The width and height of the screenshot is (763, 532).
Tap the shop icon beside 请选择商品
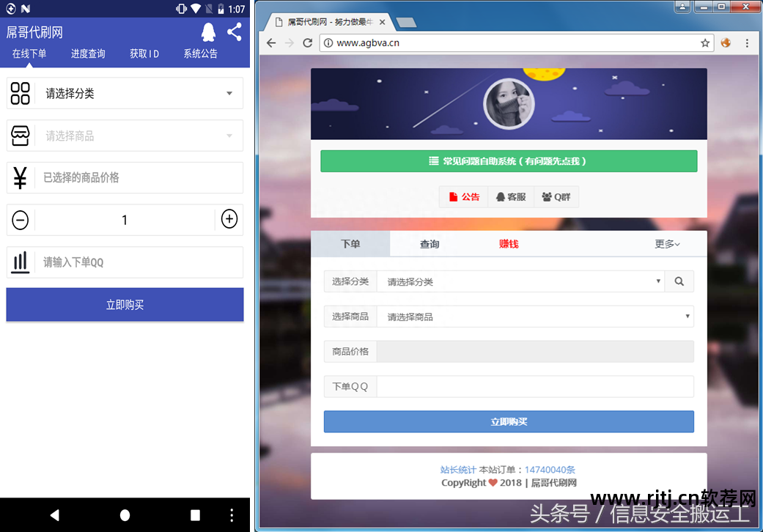coord(20,136)
